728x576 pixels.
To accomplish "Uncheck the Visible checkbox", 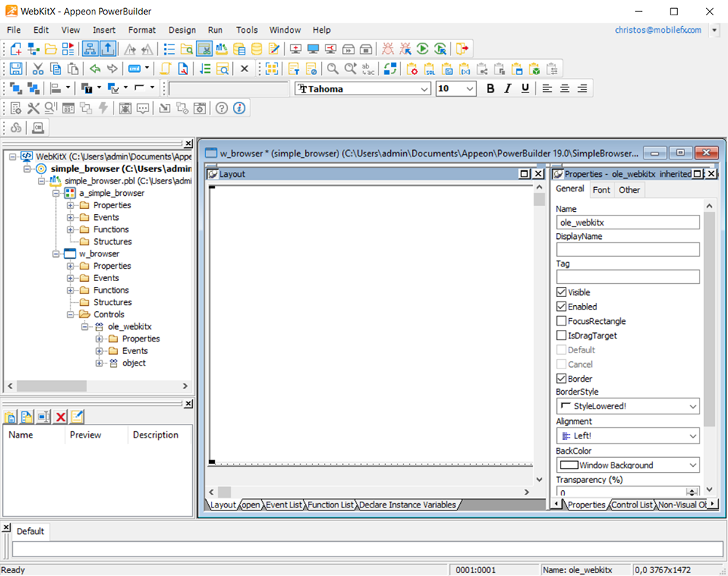I will coord(561,292).
